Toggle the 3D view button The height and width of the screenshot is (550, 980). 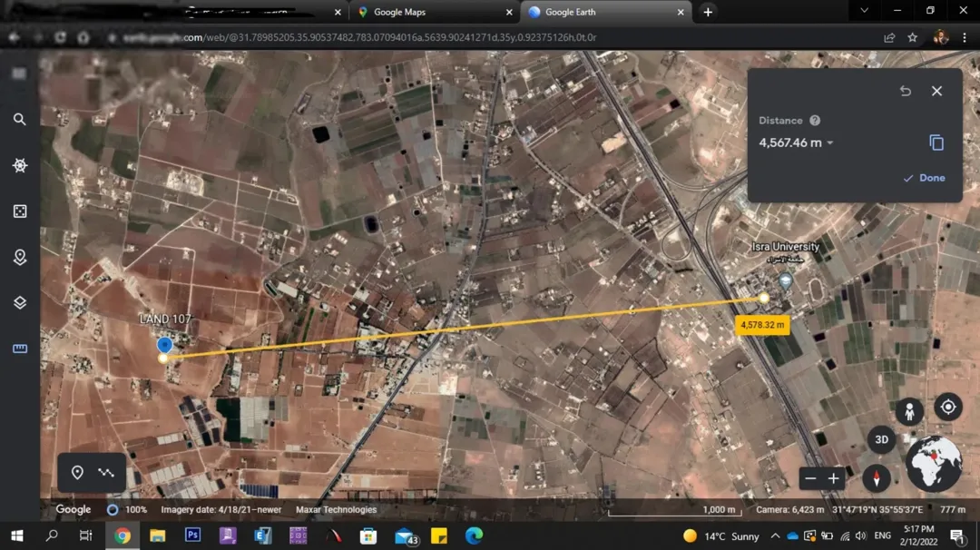(881, 439)
